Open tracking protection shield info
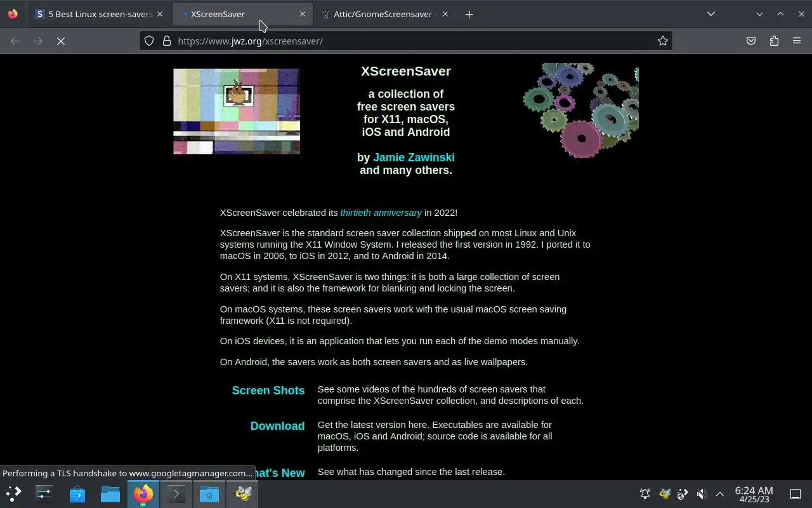The height and width of the screenshot is (508, 812). click(149, 41)
